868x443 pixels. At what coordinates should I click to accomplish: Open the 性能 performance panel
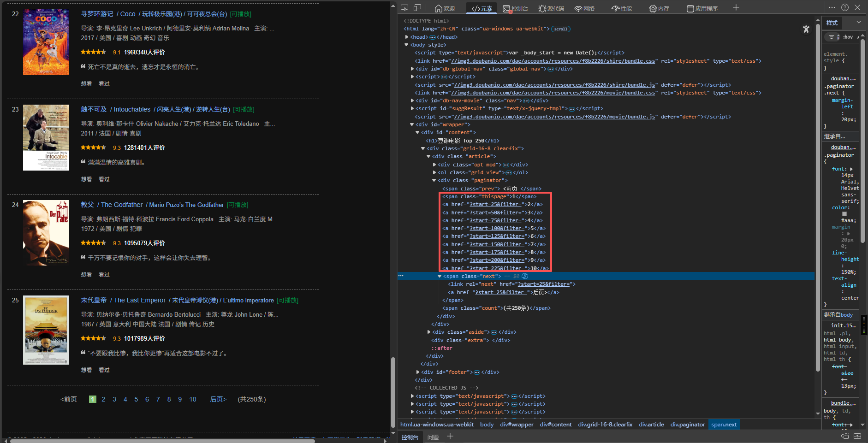coord(621,8)
